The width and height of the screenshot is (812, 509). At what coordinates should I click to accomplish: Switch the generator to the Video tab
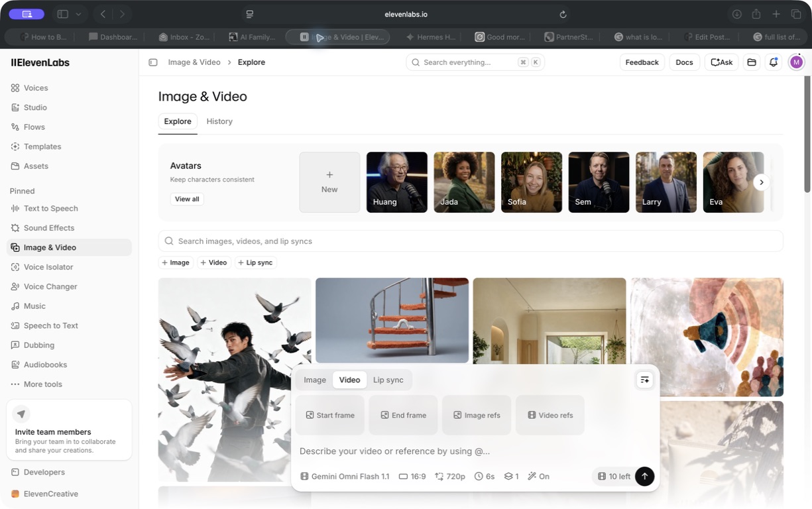(x=349, y=380)
